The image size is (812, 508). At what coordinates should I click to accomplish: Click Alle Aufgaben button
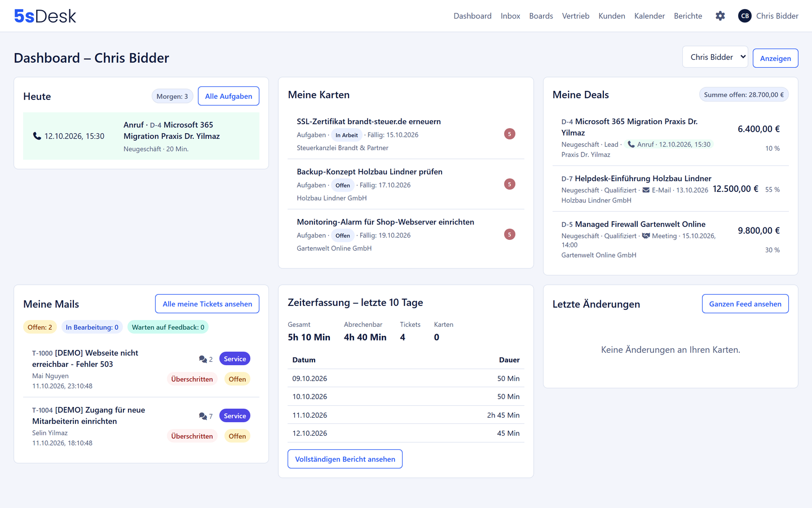(x=228, y=96)
